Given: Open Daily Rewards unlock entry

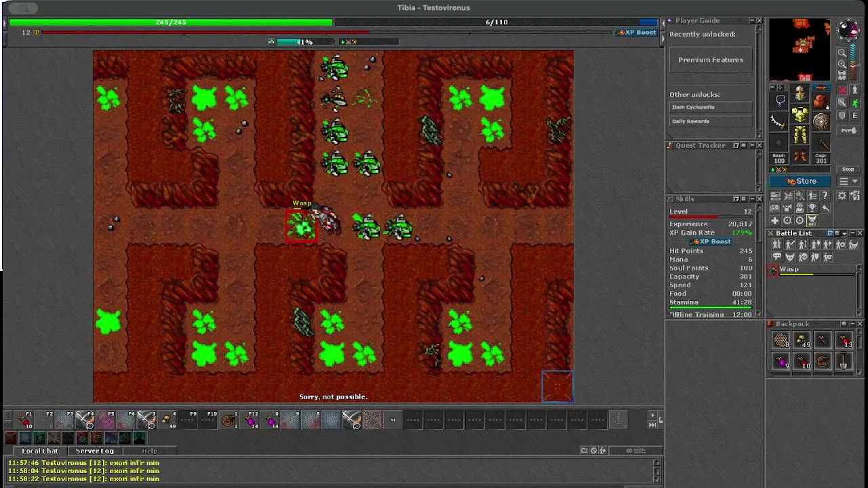Looking at the screenshot, I should [711, 121].
